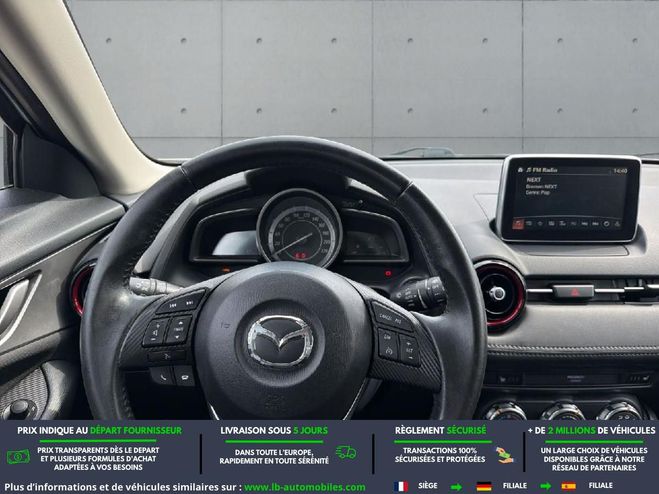The image size is (659, 494).
Task: Click the LIVRAISON SOUS 5 JOURS heading
Action: [x=274, y=431]
